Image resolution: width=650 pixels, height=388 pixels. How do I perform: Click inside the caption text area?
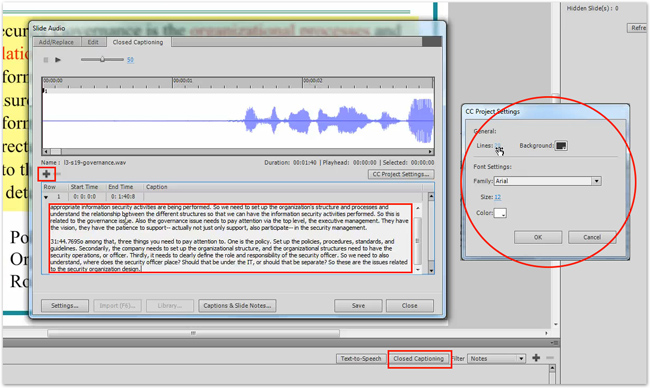coord(230,238)
